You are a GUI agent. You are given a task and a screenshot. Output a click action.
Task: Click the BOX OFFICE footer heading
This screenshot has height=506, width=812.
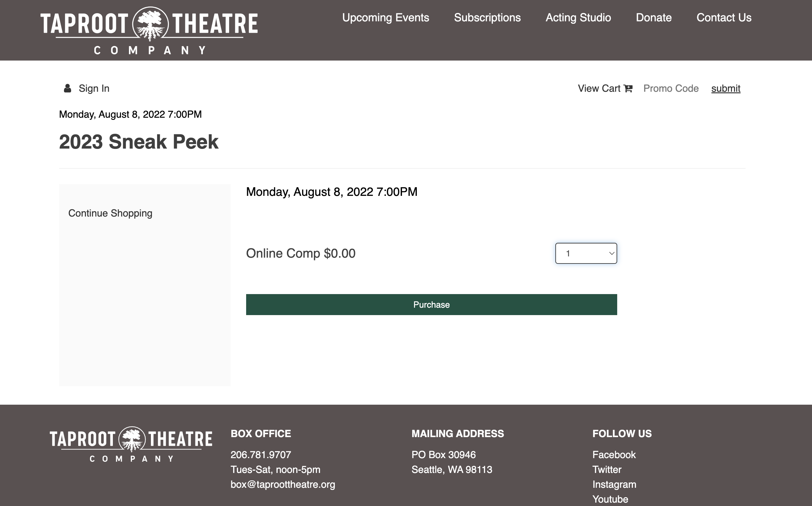tap(261, 433)
